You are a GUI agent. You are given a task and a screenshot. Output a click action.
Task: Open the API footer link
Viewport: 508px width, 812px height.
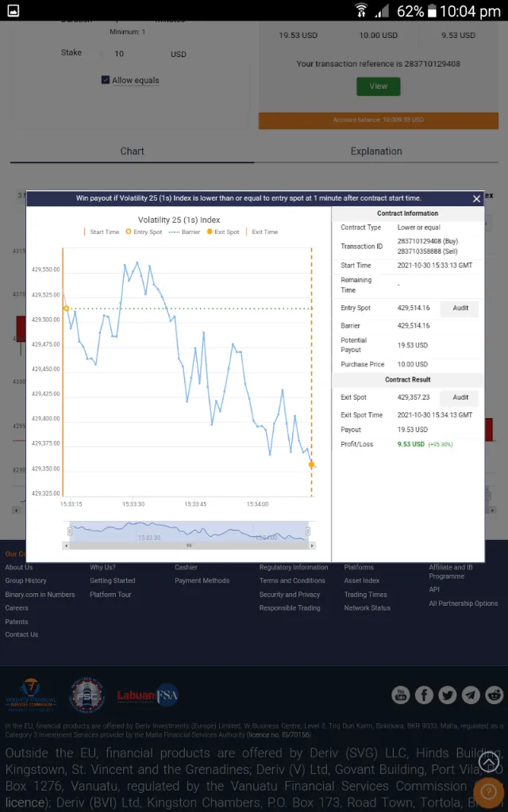tap(434, 589)
